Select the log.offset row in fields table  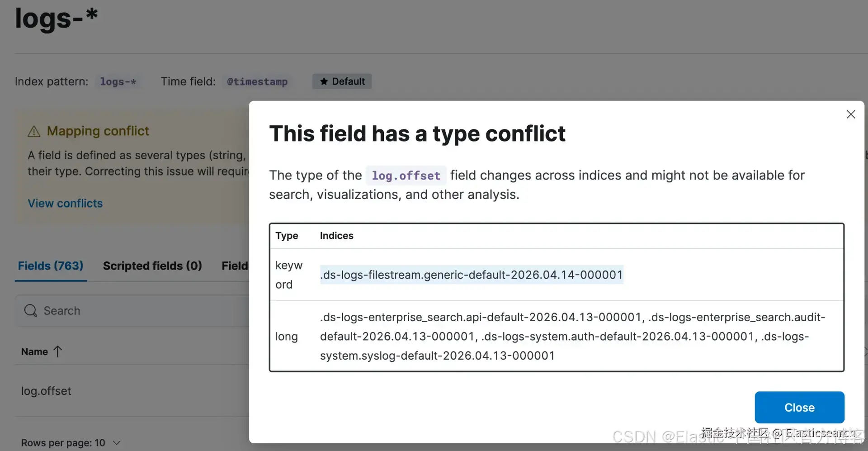pos(46,391)
